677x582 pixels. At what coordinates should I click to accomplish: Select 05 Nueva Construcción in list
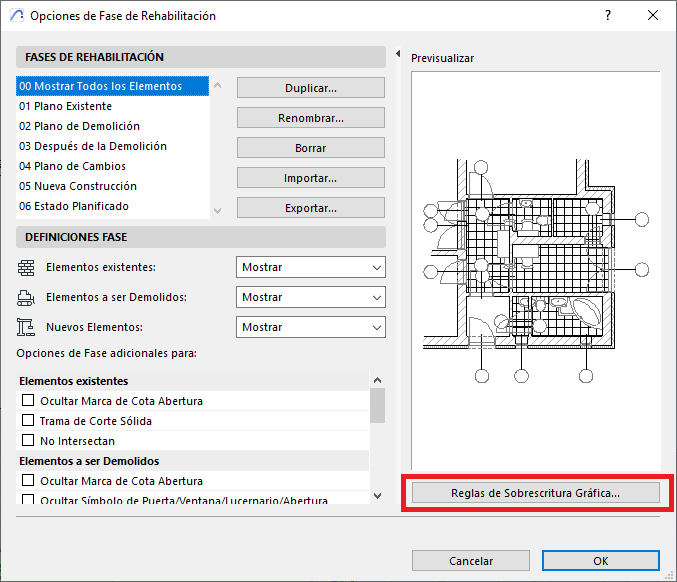pyautogui.click(x=78, y=186)
